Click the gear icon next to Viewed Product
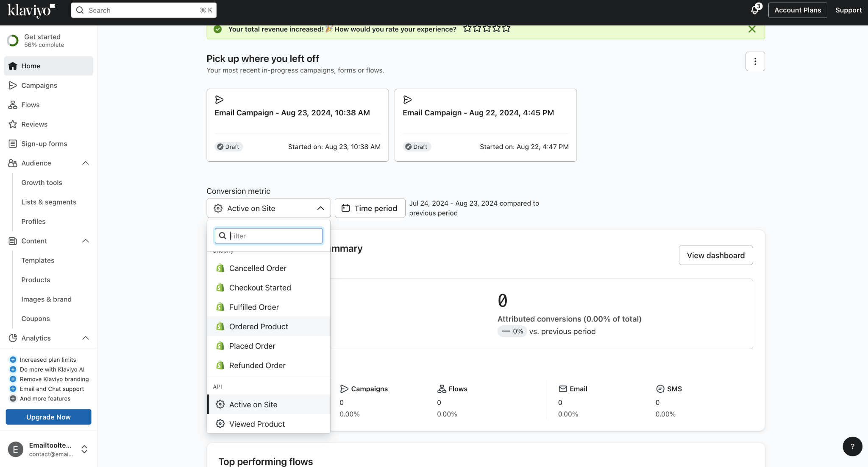 click(220, 424)
